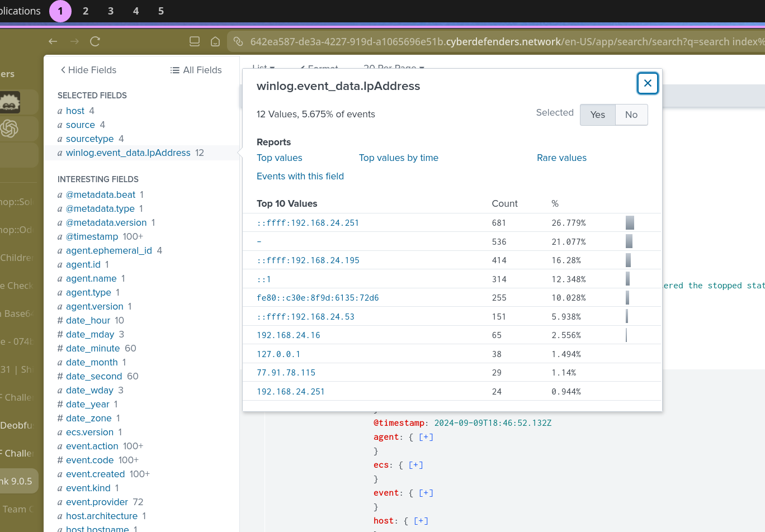Image resolution: width=765 pixels, height=532 pixels.
Task: Set field Selected to No
Action: 631,115
